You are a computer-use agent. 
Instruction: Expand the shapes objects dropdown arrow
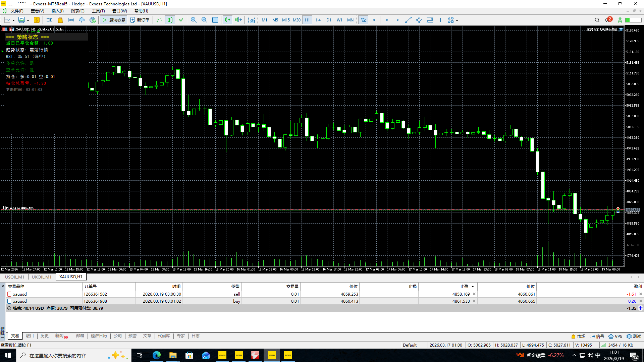457,20
